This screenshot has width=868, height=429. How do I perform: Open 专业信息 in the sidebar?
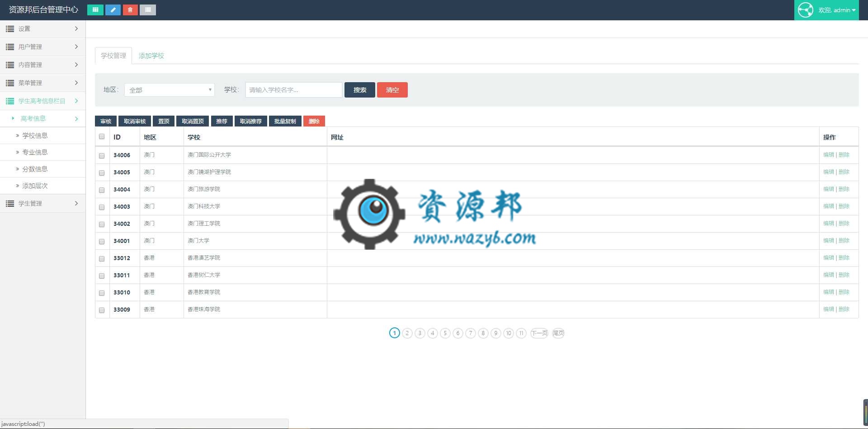35,152
